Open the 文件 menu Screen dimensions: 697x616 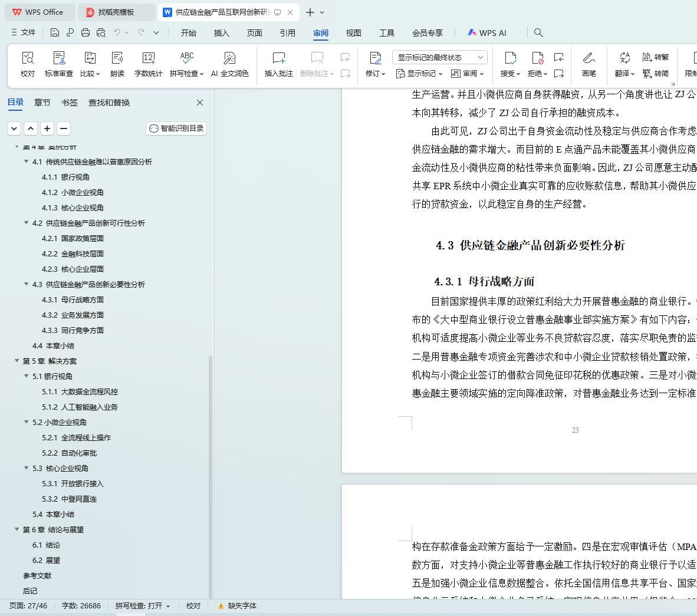pos(24,32)
